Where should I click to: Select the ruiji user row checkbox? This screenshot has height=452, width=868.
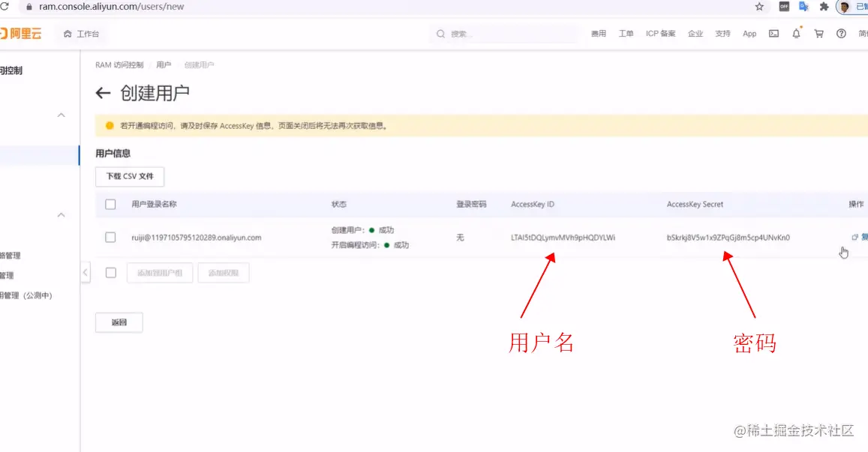click(x=111, y=238)
